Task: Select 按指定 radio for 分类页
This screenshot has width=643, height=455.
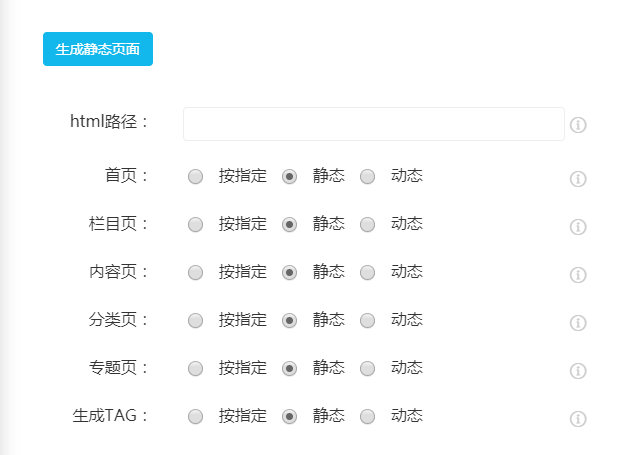Action: pos(196,320)
